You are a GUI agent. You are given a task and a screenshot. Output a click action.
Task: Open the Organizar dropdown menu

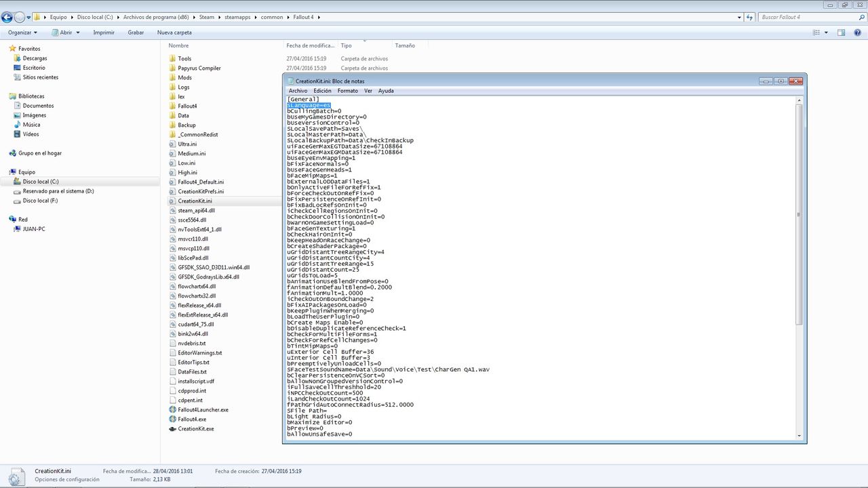24,32
